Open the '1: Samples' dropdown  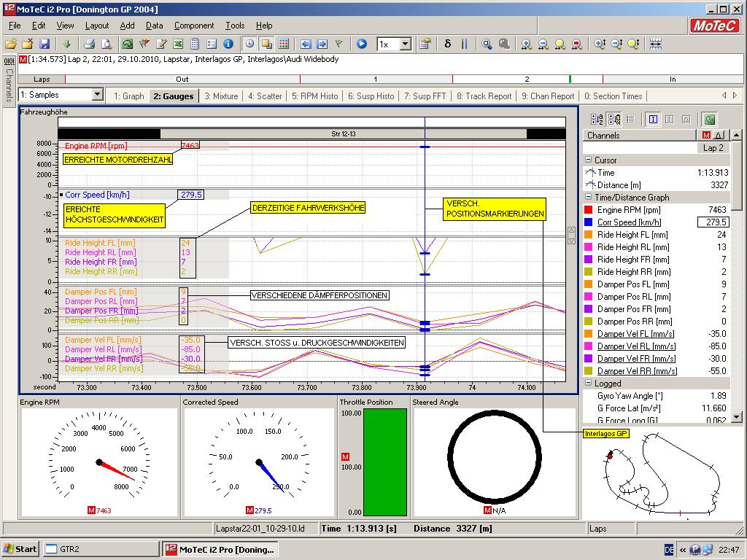tap(98, 95)
